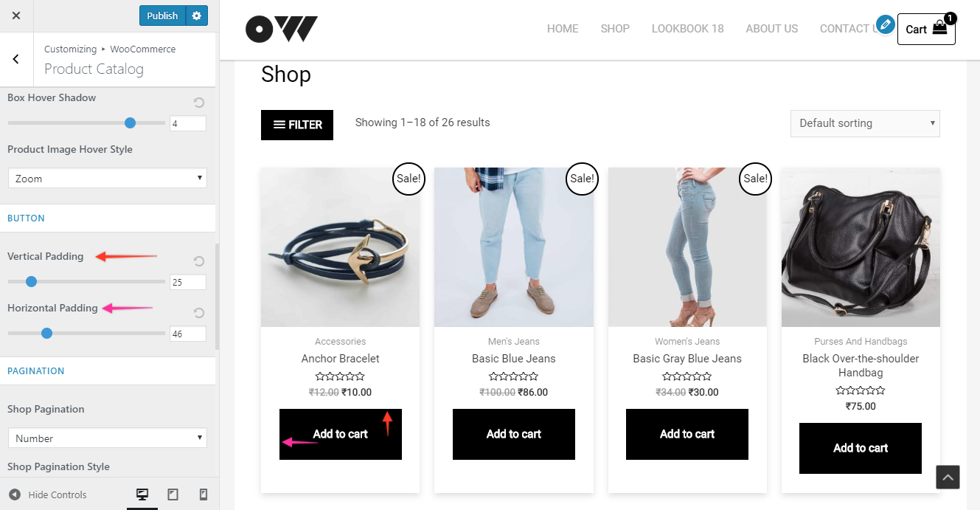Switch to desktop preview icon

[x=142, y=495]
